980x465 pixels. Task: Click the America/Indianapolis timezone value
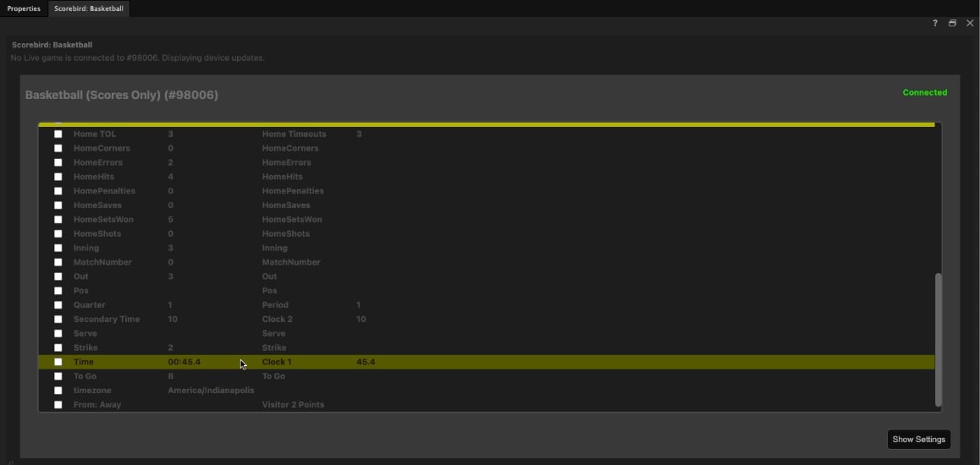coord(212,391)
